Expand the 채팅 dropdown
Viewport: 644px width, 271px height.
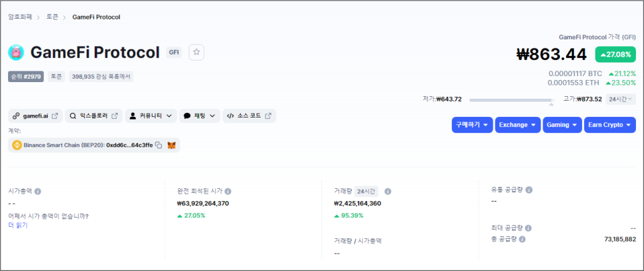click(199, 116)
